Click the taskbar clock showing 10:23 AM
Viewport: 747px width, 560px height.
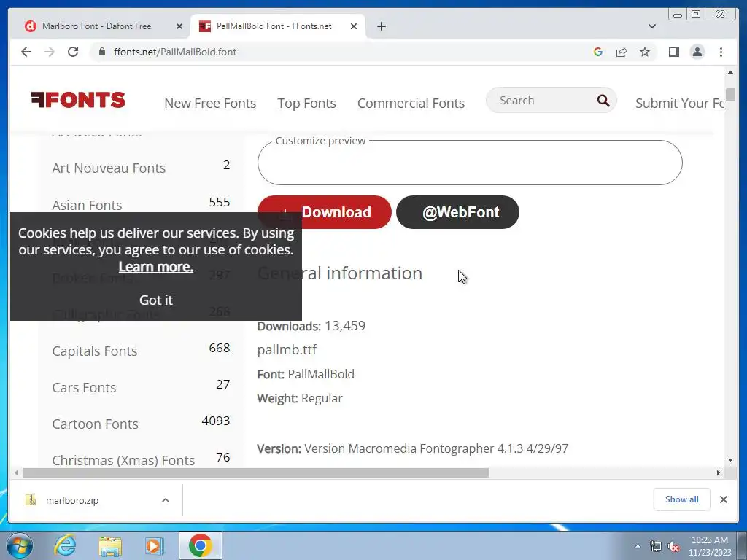click(x=709, y=546)
